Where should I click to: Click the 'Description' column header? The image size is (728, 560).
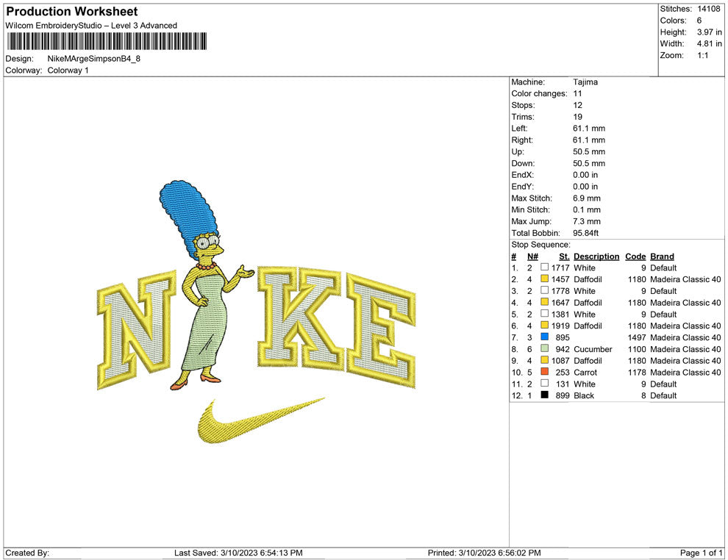click(x=596, y=256)
